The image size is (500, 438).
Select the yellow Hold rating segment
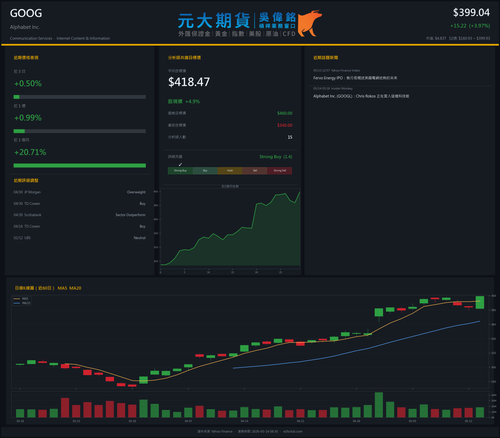click(230, 171)
